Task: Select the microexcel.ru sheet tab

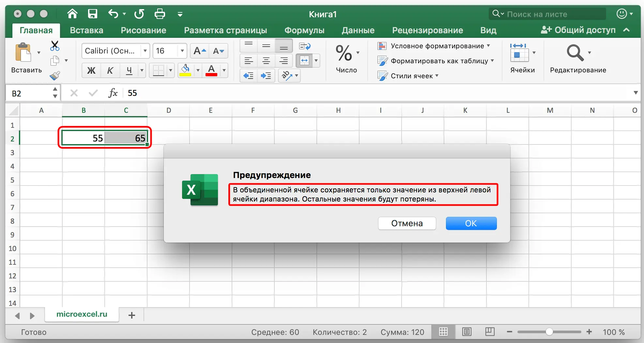Action: tap(82, 314)
